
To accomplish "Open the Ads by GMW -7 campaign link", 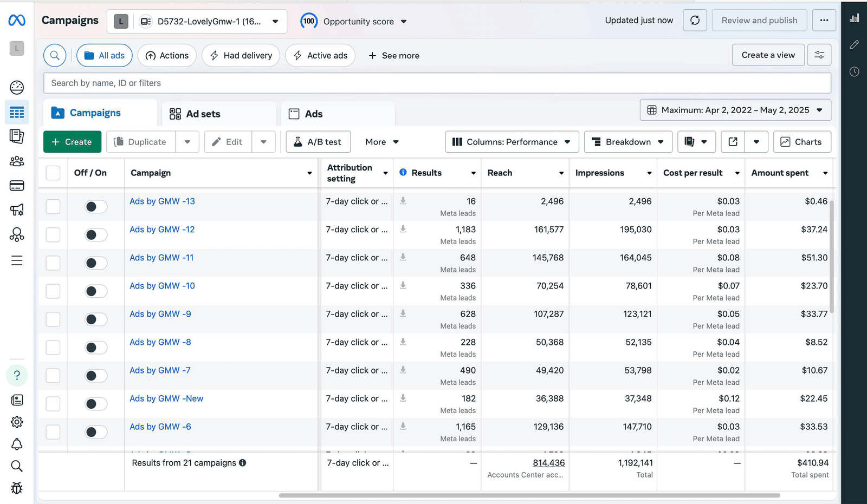I will click(160, 370).
